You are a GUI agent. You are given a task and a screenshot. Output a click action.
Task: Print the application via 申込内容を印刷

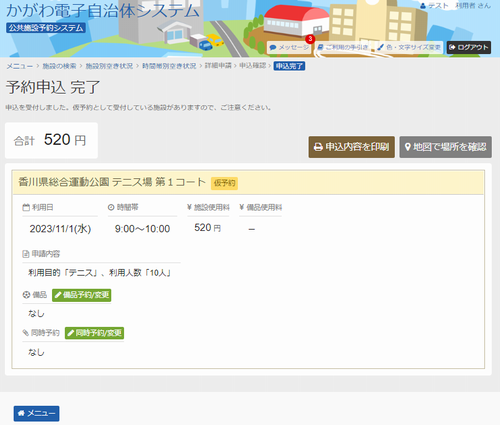(352, 147)
